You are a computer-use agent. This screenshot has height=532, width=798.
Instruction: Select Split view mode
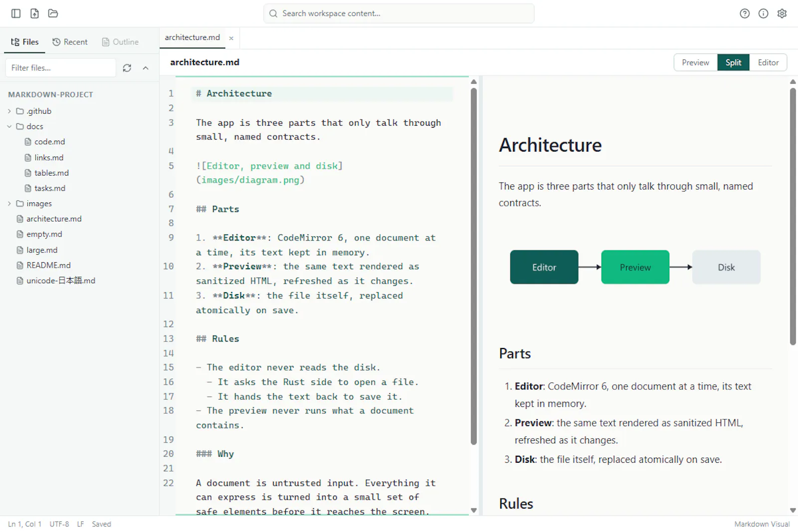733,62
